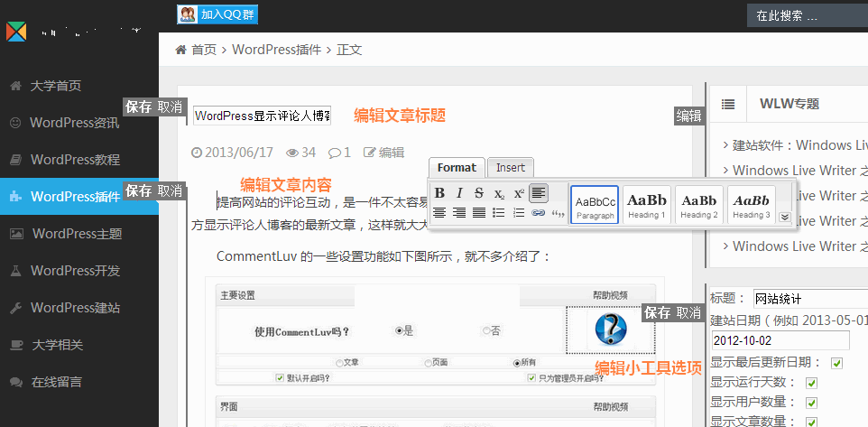The height and width of the screenshot is (427, 868).
Task: Go to 首页 in the breadcrumb
Action: click(x=204, y=50)
